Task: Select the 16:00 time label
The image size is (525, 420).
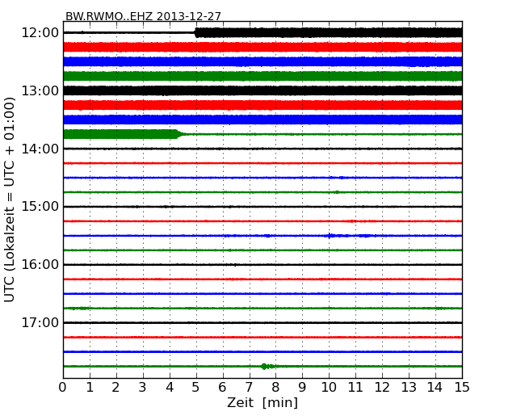Action: pyautogui.click(x=40, y=265)
